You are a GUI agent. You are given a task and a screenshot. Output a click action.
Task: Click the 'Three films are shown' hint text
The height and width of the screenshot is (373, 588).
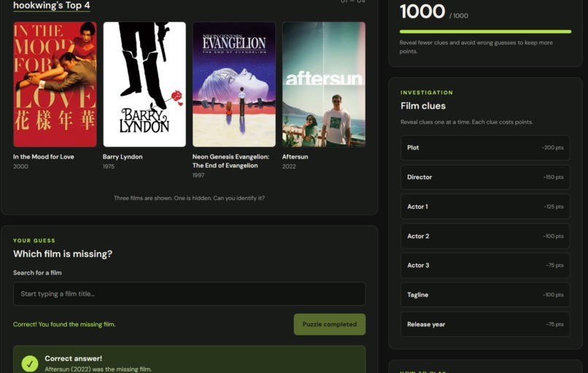click(190, 198)
